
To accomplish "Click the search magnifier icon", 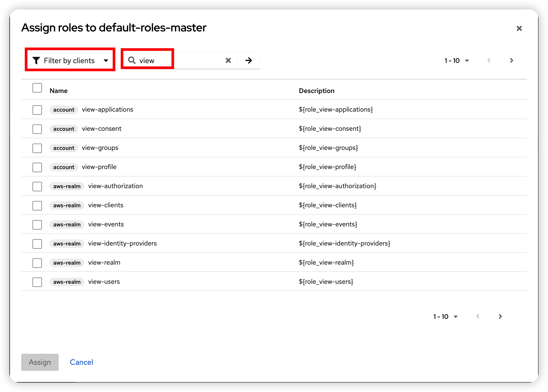I will tap(132, 60).
